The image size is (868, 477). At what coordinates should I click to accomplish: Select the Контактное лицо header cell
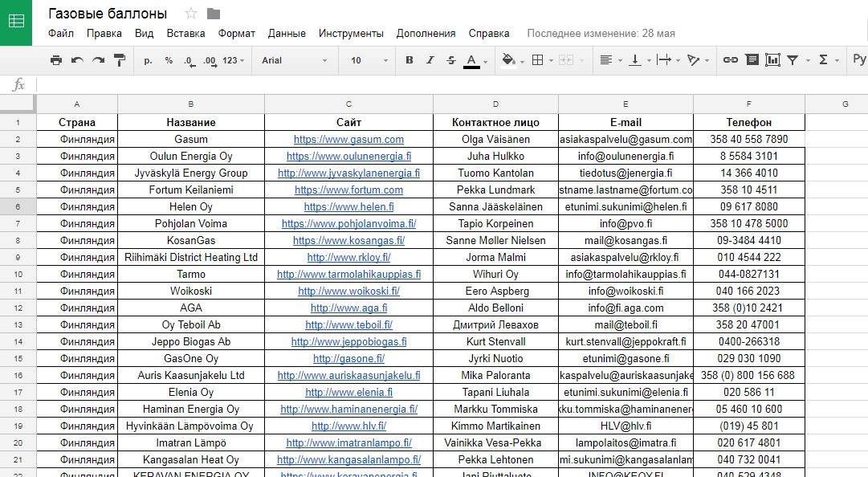tap(495, 122)
